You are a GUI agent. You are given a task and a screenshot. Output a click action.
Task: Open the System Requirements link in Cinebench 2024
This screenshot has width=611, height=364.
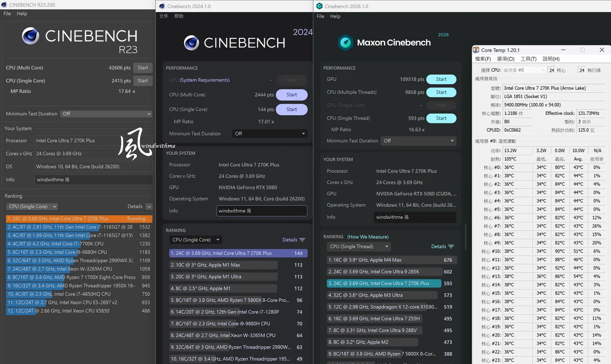point(205,80)
